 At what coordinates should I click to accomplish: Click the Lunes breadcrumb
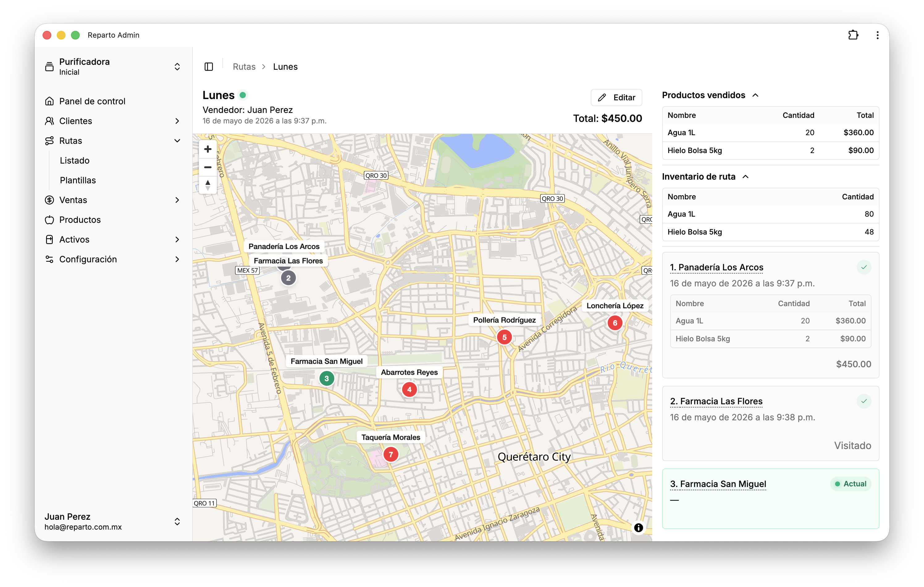coord(285,67)
